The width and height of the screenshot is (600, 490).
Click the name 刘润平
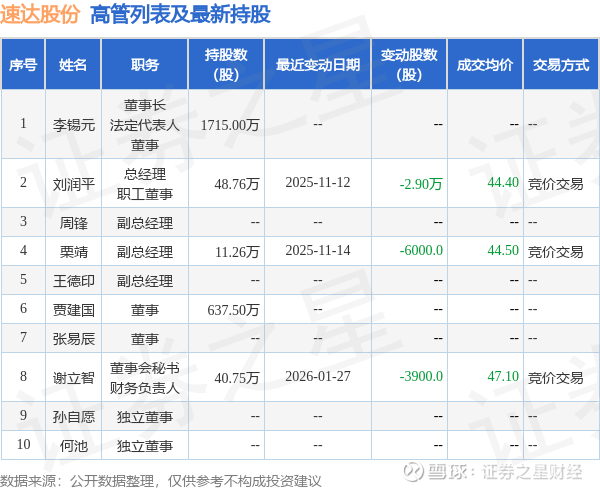tap(74, 184)
